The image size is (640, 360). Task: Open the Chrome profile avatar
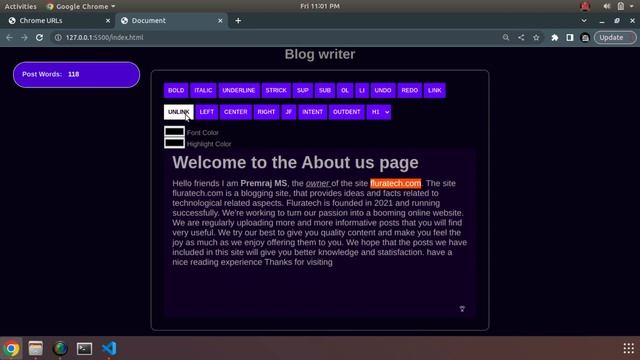[x=585, y=37]
